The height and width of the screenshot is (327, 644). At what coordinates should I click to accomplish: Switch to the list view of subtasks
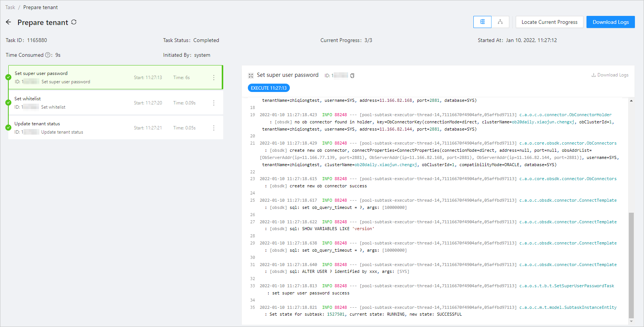click(482, 22)
